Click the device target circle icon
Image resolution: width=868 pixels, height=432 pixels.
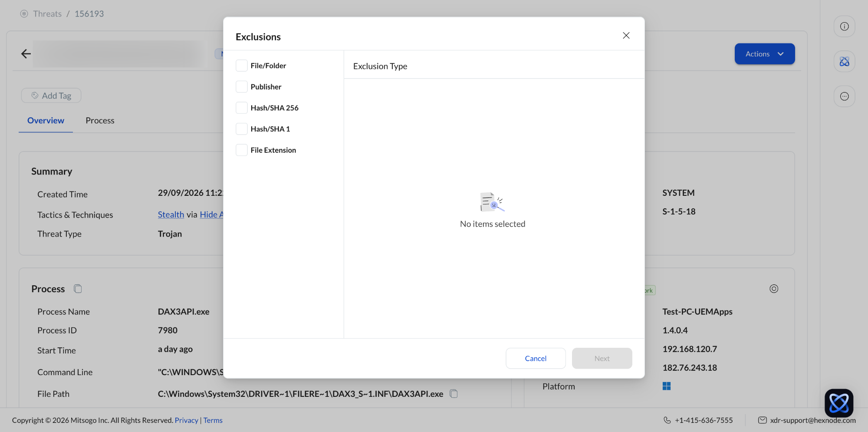(x=774, y=289)
